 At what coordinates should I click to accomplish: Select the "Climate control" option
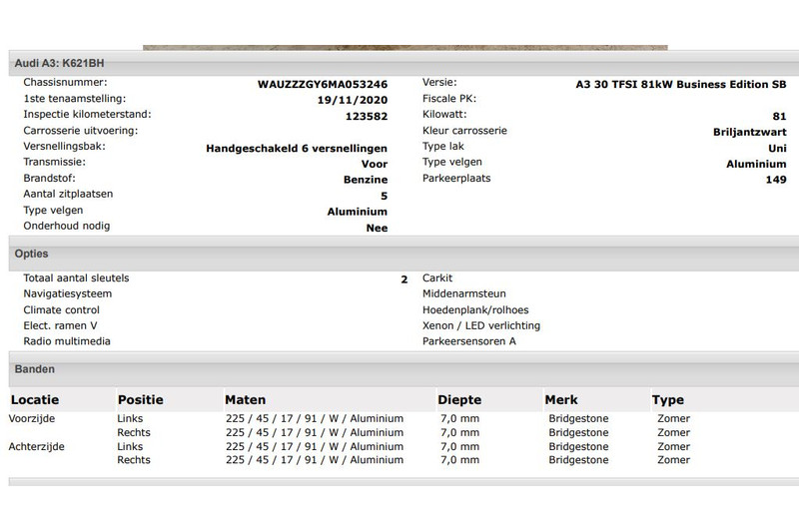(61, 310)
